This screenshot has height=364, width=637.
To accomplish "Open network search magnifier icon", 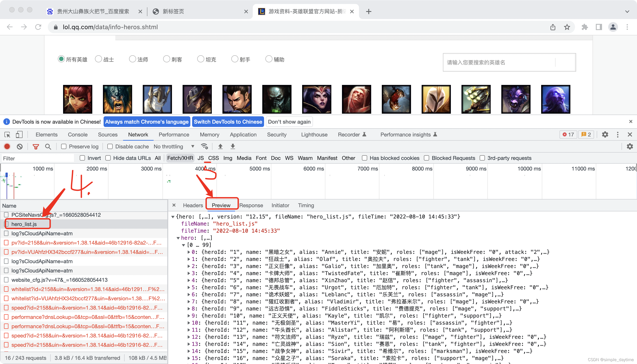I will (x=48, y=146).
